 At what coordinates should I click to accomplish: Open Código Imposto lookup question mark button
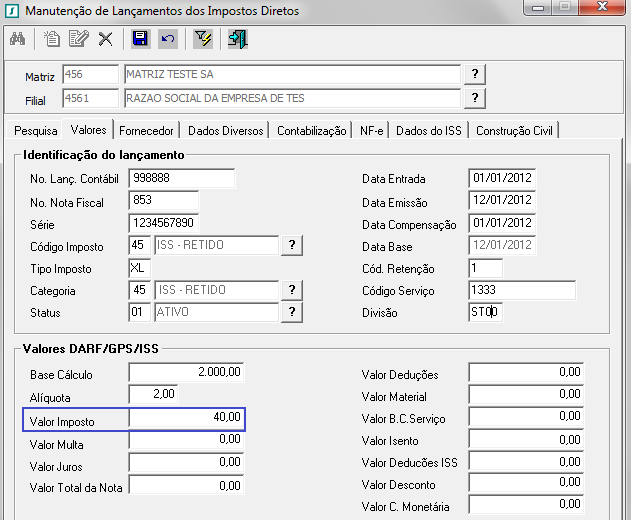click(292, 245)
